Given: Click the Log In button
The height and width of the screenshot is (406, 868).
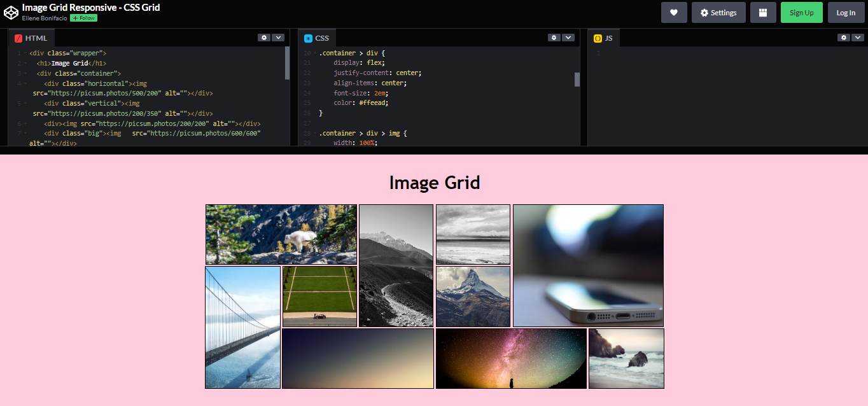Looking at the screenshot, I should [846, 12].
